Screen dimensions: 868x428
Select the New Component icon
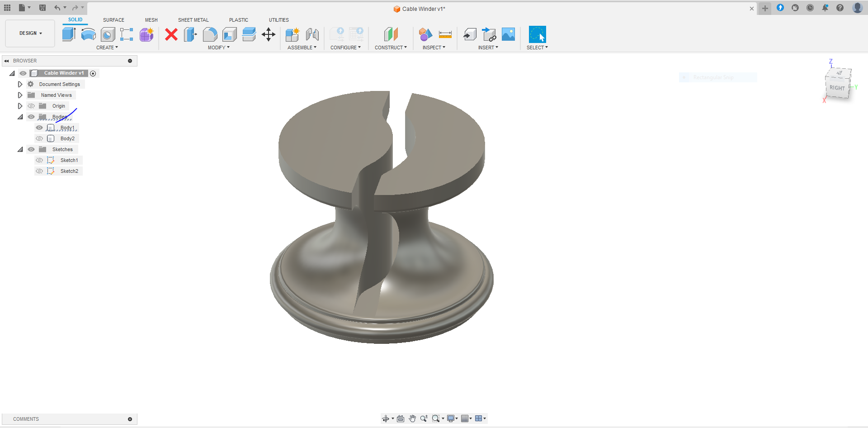click(292, 34)
